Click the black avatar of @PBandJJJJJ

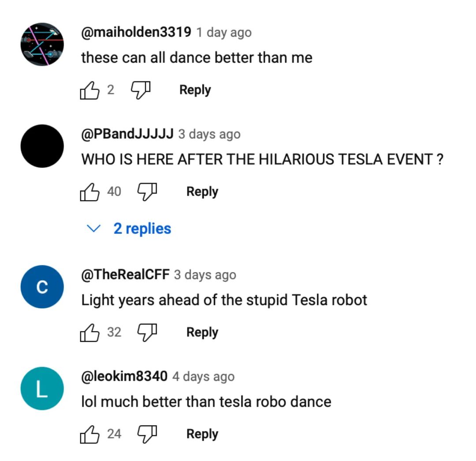tap(42, 146)
